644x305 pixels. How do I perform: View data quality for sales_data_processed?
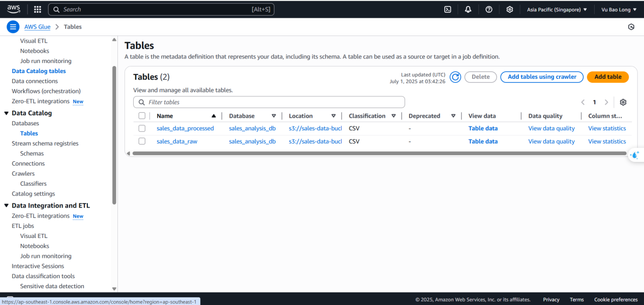tap(551, 128)
